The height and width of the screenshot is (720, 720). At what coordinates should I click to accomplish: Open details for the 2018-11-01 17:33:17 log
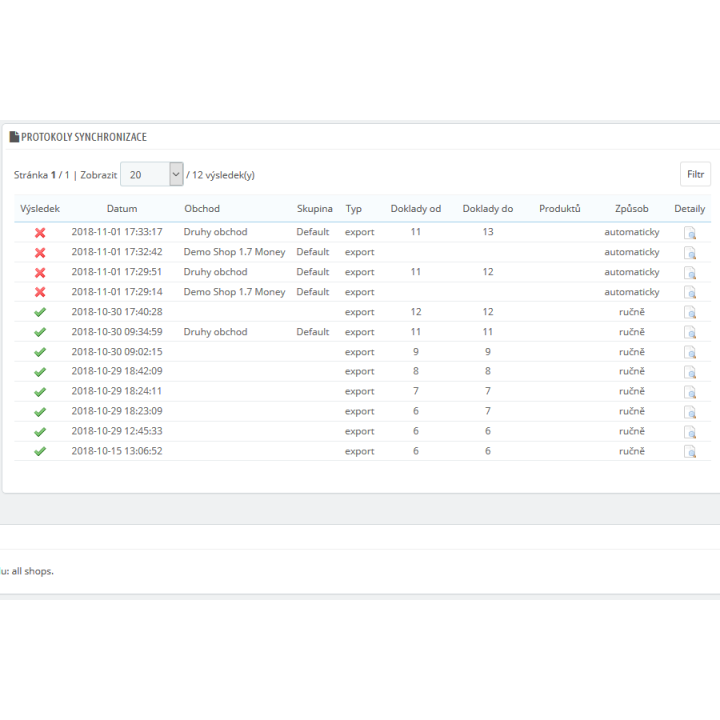point(690,233)
